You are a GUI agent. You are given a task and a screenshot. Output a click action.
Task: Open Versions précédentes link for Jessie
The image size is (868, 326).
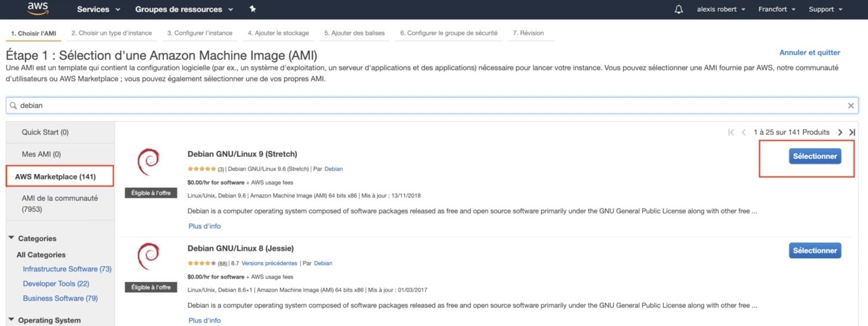click(269, 263)
